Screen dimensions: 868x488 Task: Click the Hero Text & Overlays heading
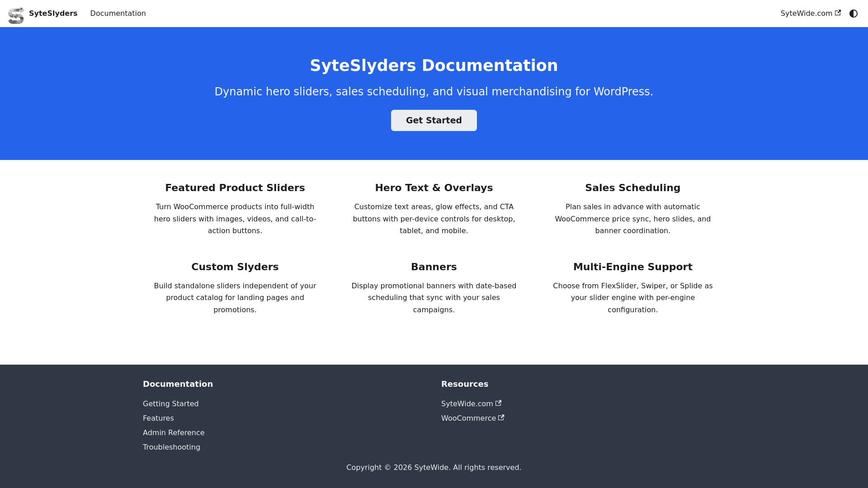[434, 188]
